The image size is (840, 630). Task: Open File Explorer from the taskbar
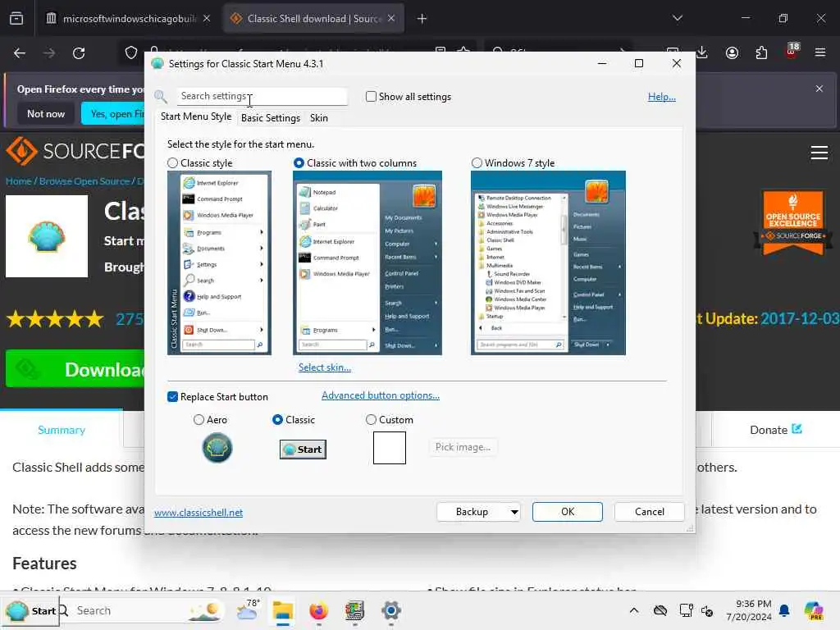click(283, 610)
